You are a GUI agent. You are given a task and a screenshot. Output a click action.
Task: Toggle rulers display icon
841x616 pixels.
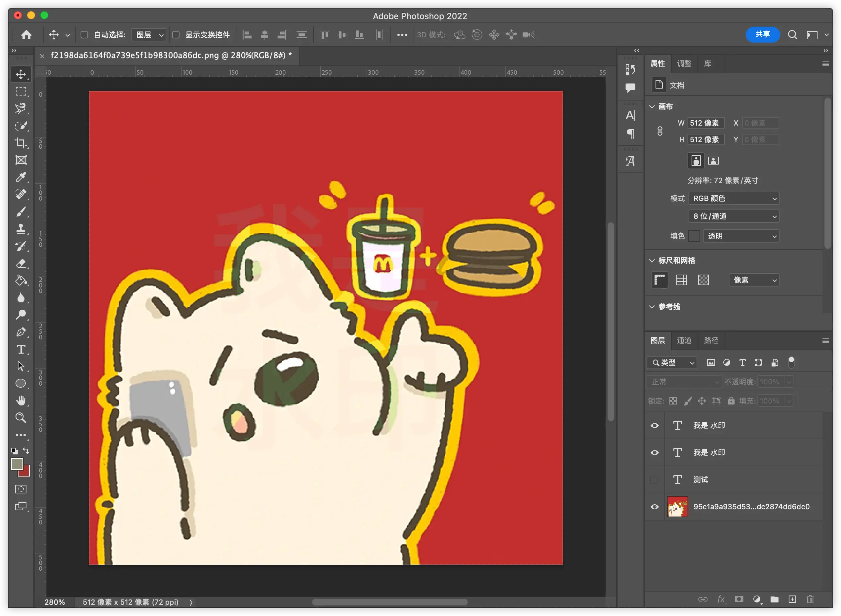pos(660,280)
